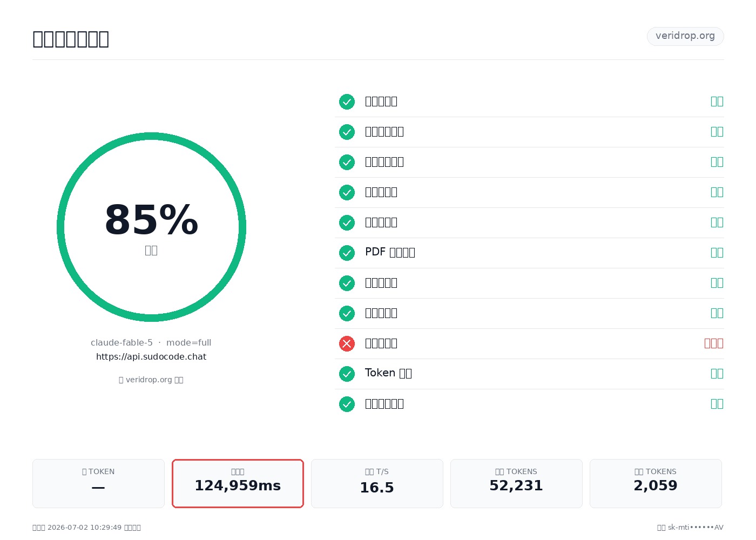Select the PDF check row label
Viewport: 756px width, 540px height.
point(390,252)
